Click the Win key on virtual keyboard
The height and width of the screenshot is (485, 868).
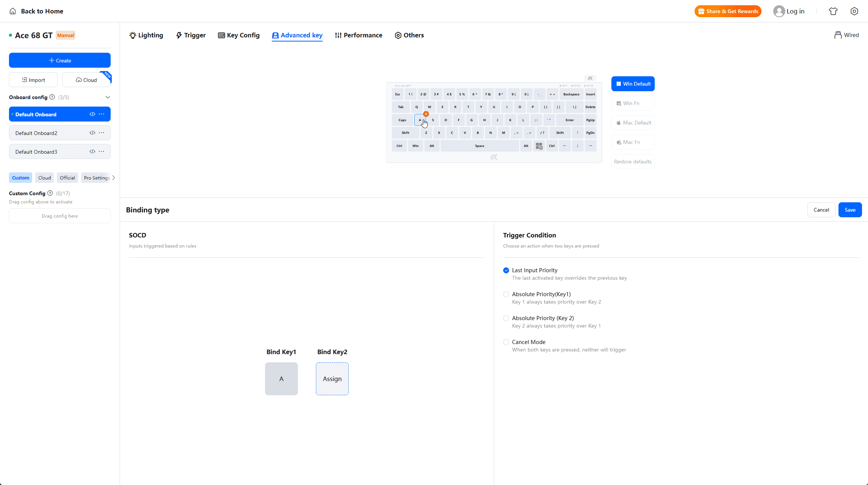(x=415, y=146)
